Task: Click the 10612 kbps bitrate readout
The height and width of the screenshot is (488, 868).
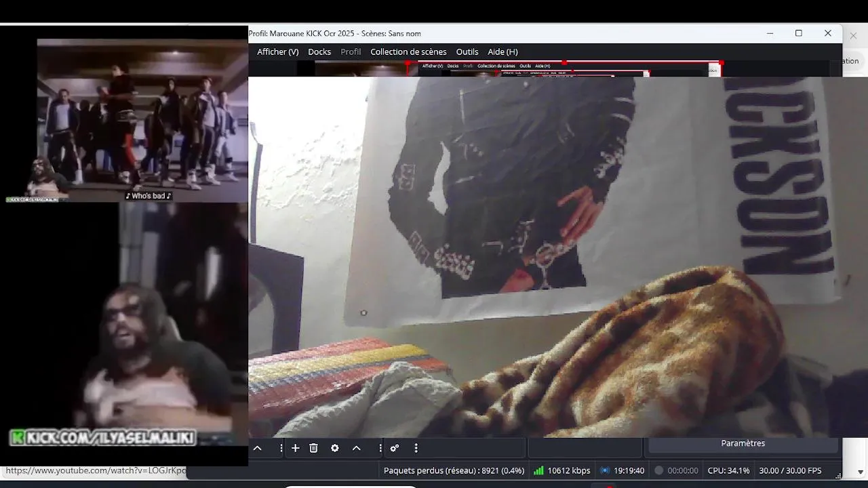Action: click(x=568, y=470)
